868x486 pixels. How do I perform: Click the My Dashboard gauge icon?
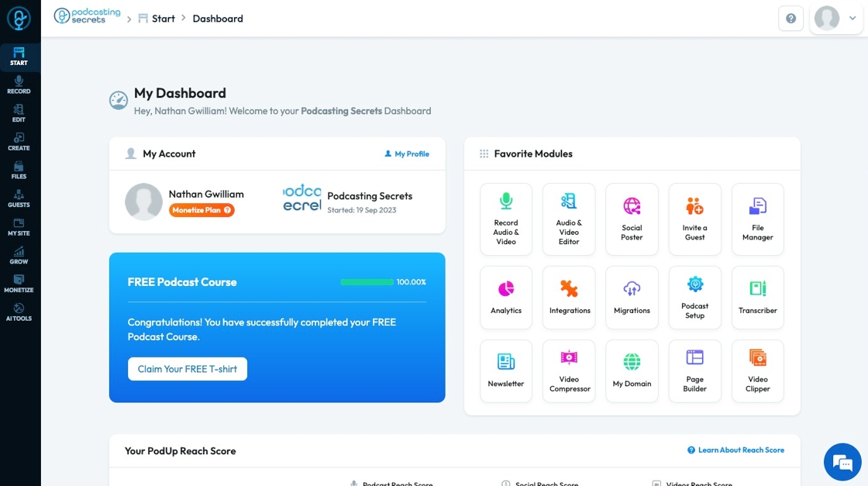tap(119, 100)
